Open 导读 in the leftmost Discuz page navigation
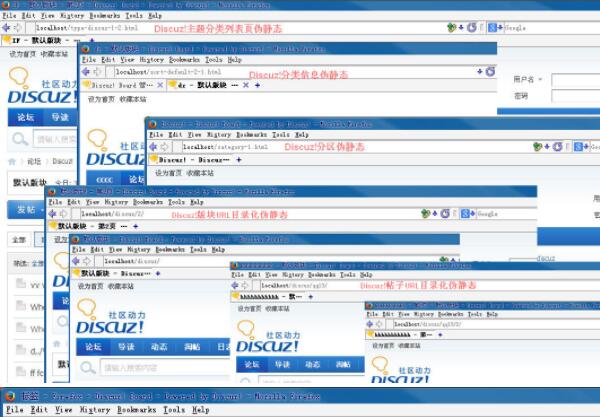 pos(60,117)
